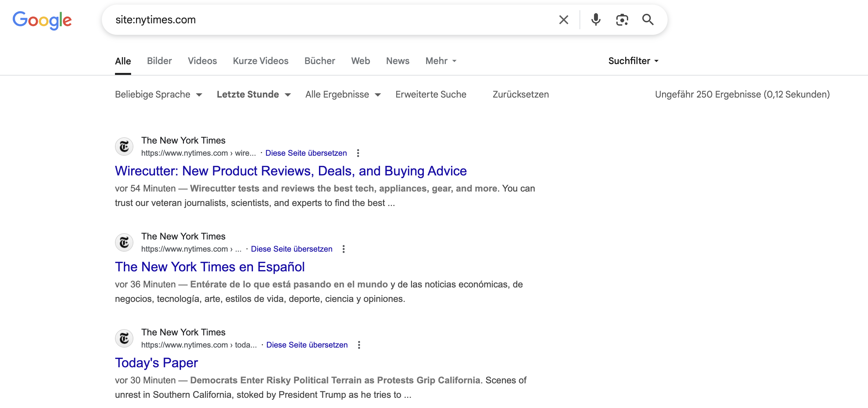The width and height of the screenshot is (868, 408).
Task: Activate voice search via microphone icon
Action: click(596, 19)
